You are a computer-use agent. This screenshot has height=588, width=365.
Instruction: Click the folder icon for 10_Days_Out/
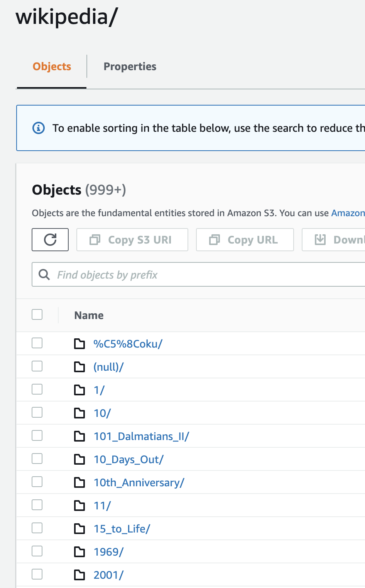click(x=79, y=459)
